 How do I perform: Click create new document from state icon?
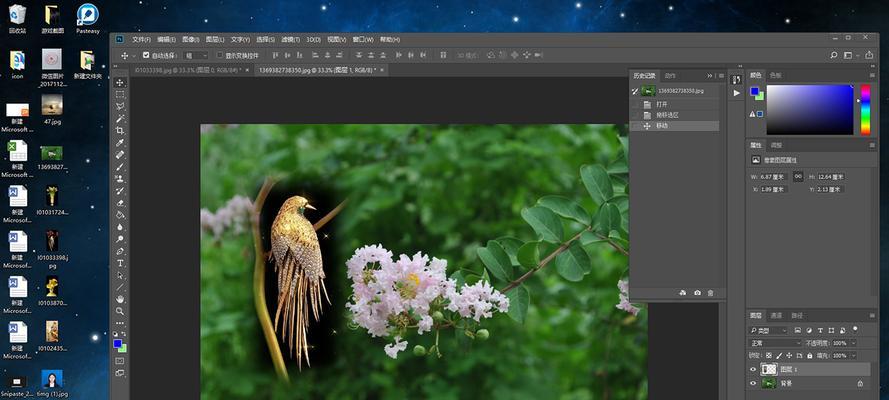[x=683, y=293]
